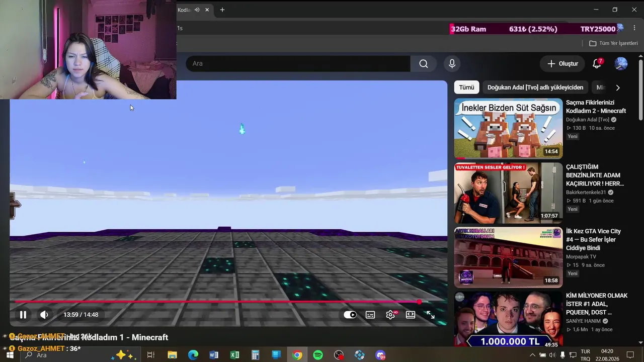644x362 pixels.
Task: Toggle the autoplay switch in the player
Action: (x=350, y=315)
